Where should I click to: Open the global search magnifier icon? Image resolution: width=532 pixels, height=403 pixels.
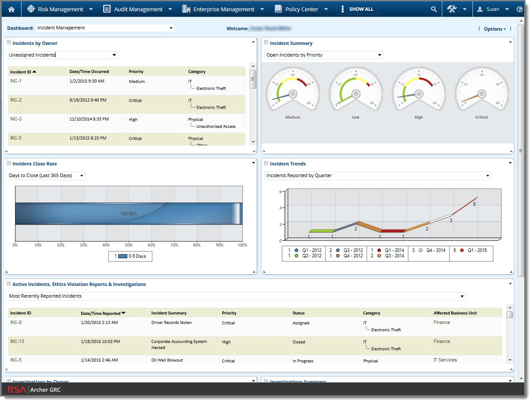[433, 9]
